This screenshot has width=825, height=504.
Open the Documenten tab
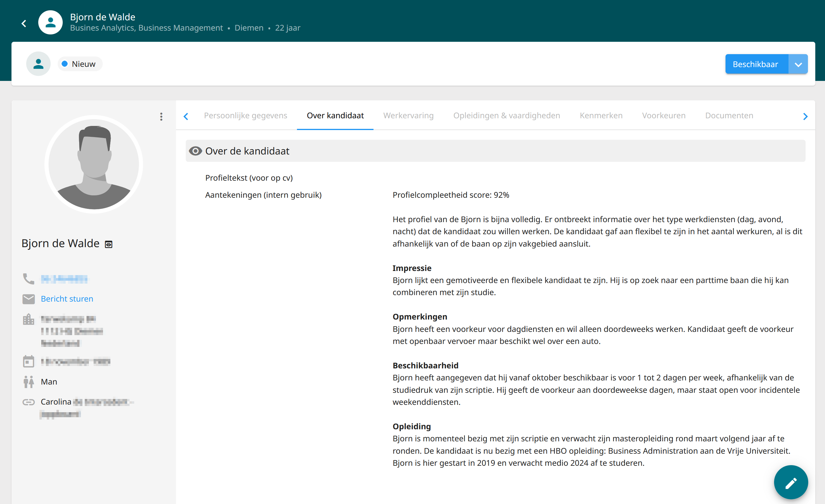pos(729,115)
